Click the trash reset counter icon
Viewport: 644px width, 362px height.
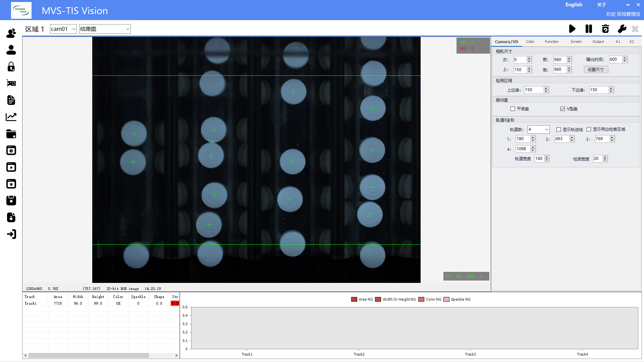click(605, 29)
